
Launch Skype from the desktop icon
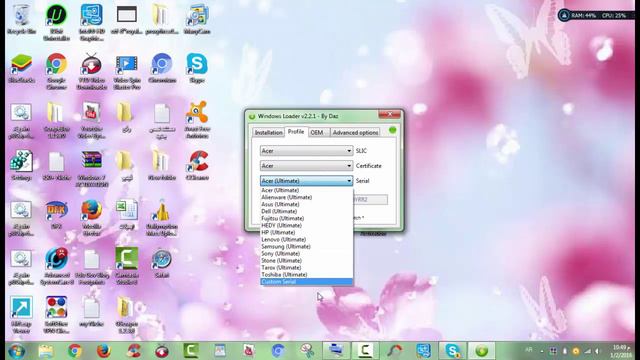point(197,68)
